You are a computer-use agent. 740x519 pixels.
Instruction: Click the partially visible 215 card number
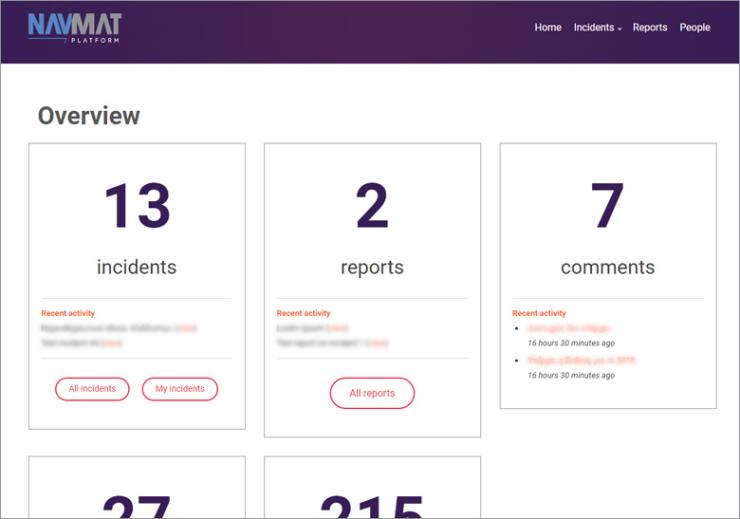coord(372,506)
